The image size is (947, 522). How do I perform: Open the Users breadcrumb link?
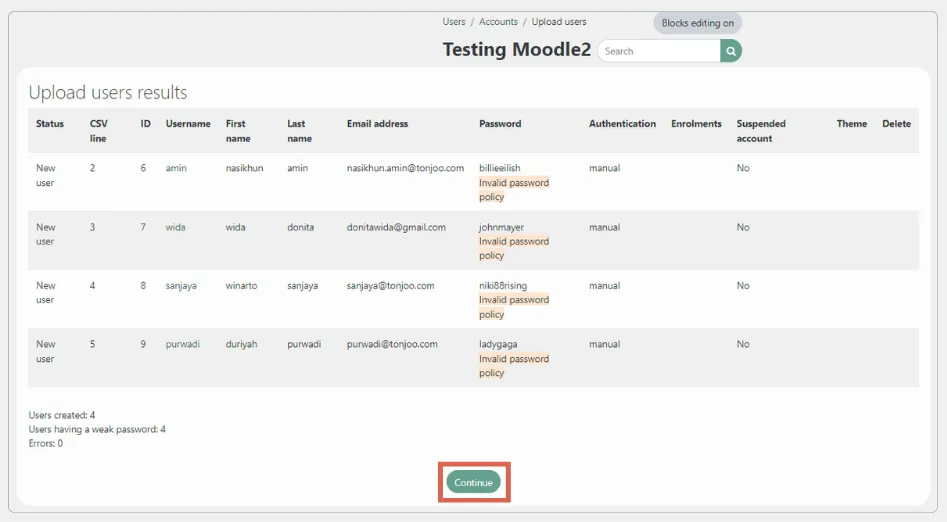tap(454, 22)
